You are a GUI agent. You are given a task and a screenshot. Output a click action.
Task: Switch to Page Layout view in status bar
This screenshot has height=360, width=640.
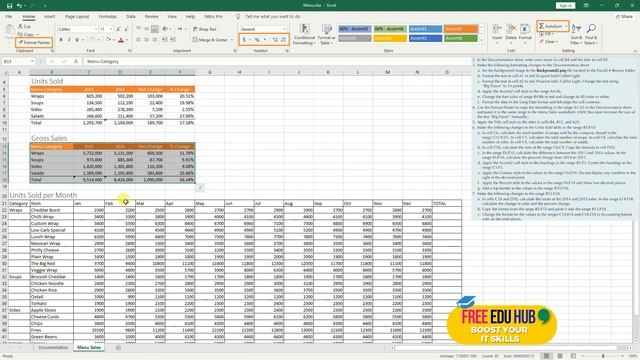[560, 356]
